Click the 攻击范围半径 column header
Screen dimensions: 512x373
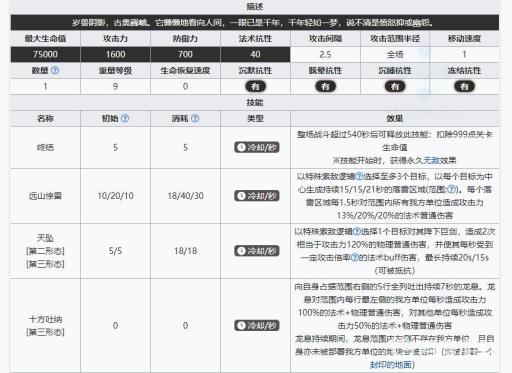395,38
